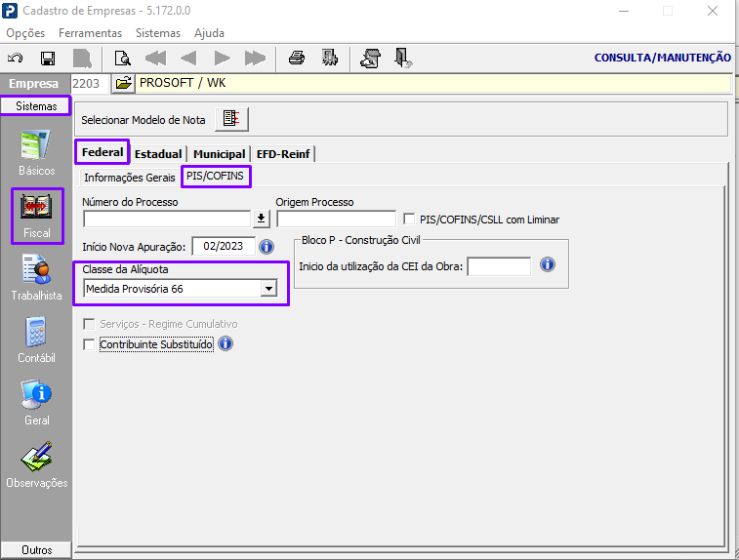Select the Informações Gerais subtab
Screen dimensions: 739x560
(x=130, y=178)
